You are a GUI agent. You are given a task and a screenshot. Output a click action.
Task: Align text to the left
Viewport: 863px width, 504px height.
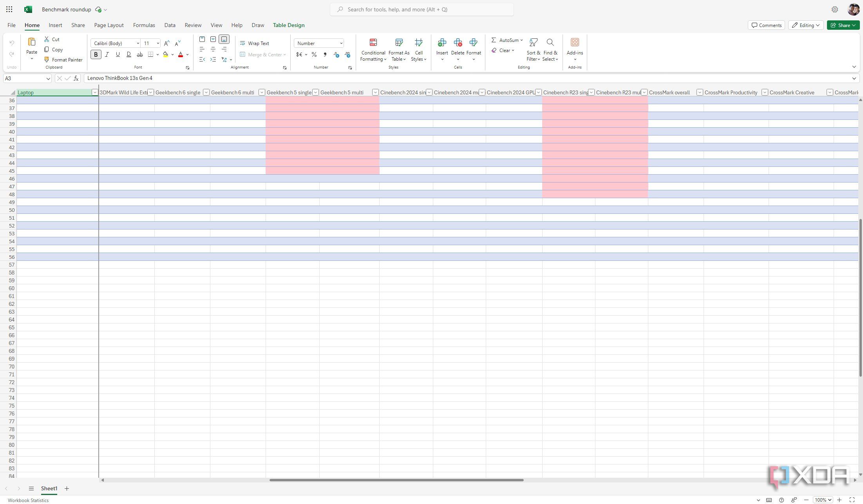pos(202,49)
